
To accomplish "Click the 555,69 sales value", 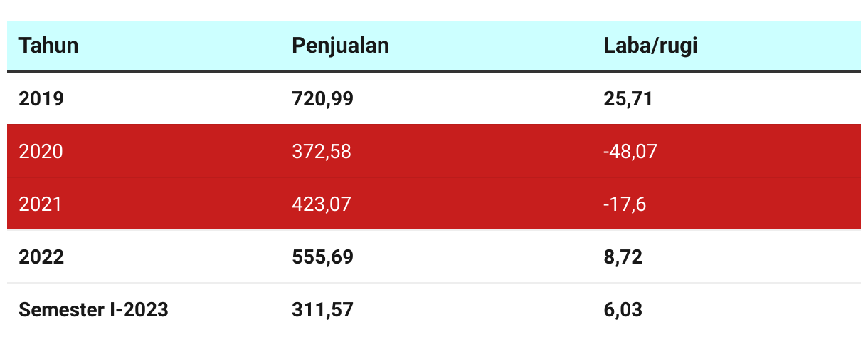I will [x=322, y=256].
